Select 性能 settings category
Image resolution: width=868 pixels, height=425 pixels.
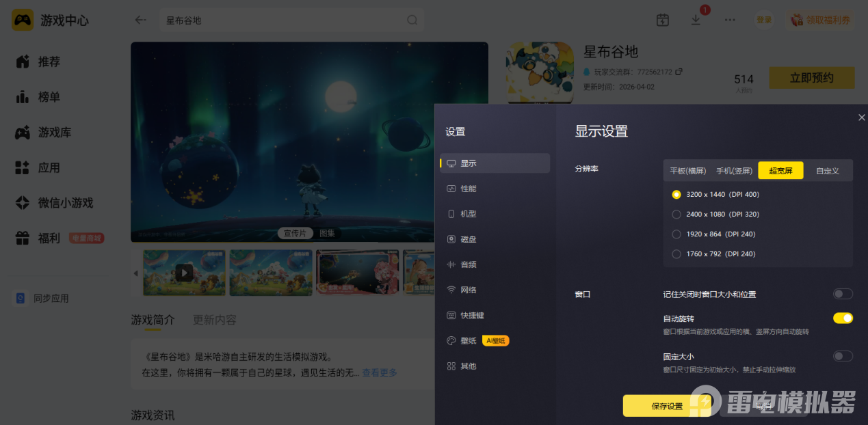click(x=495, y=189)
